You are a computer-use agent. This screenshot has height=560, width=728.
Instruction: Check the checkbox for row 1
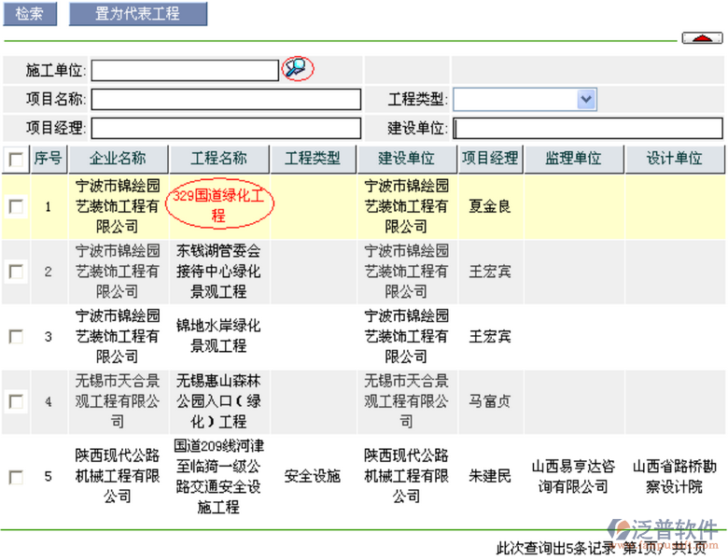pos(16,206)
